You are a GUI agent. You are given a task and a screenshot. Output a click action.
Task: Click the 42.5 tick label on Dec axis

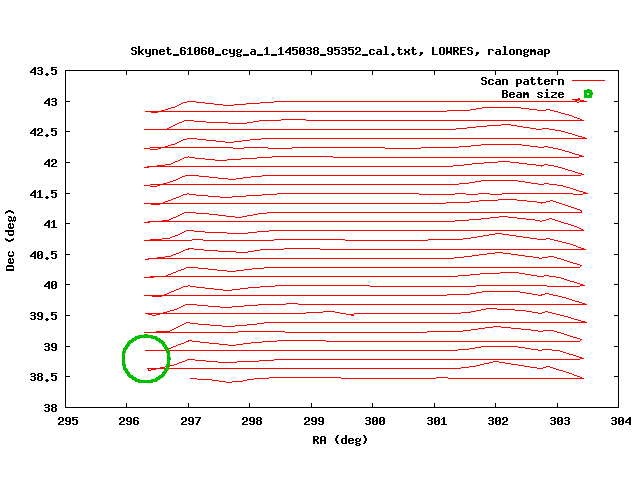(44, 132)
